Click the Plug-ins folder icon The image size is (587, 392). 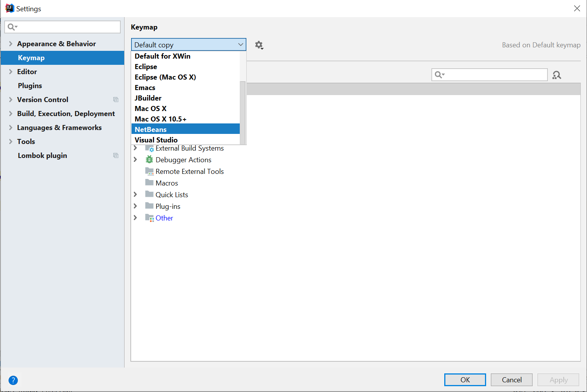(x=149, y=206)
